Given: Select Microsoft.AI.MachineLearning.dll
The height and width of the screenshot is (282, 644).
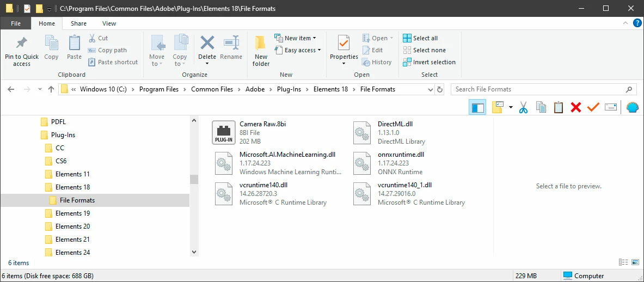Looking at the screenshot, I should click(x=277, y=163).
